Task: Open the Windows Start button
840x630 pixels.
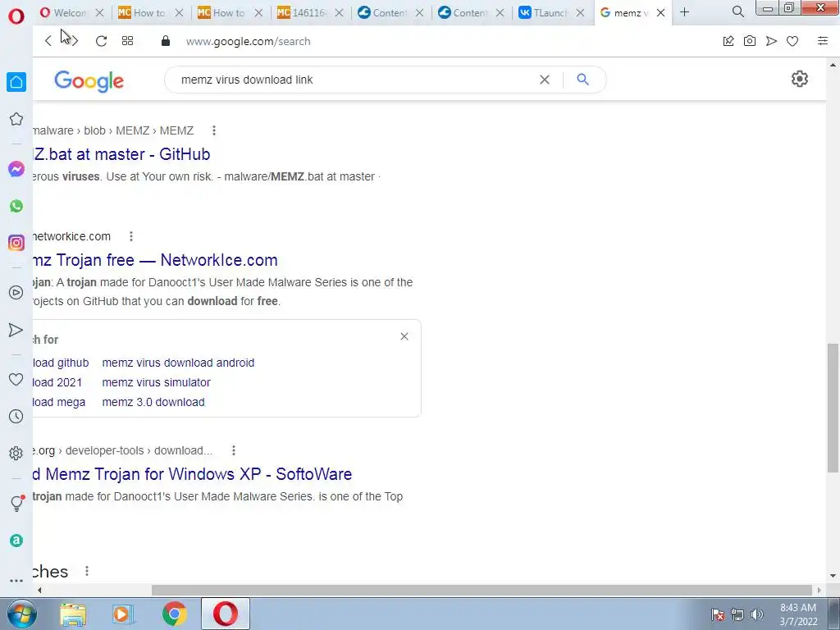Action: click(x=21, y=614)
